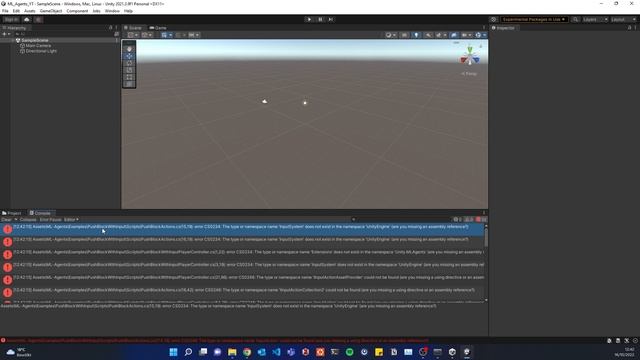Open the Window menu
Screen dimensions: 640x360
click(112, 11)
